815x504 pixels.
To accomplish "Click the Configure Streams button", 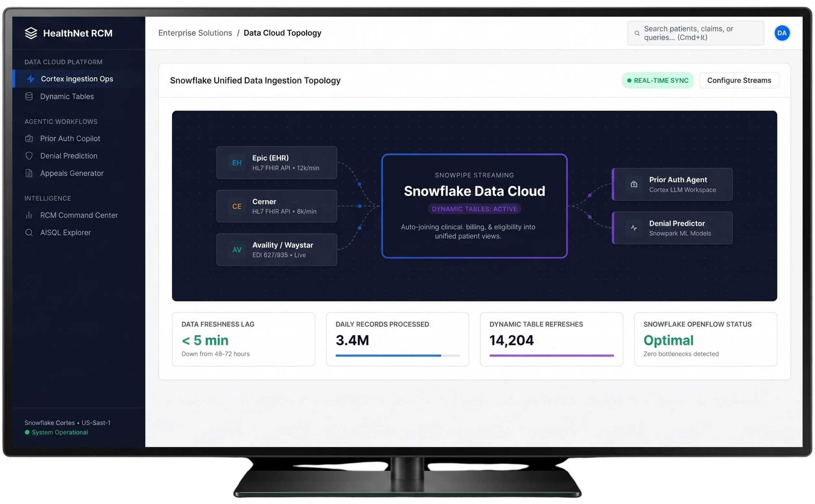I will coord(739,80).
